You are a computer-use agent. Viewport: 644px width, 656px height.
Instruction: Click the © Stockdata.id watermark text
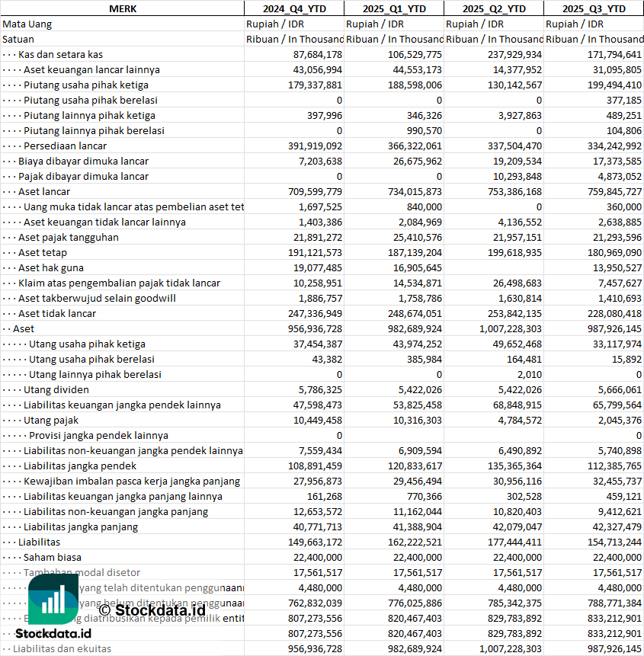(x=152, y=610)
